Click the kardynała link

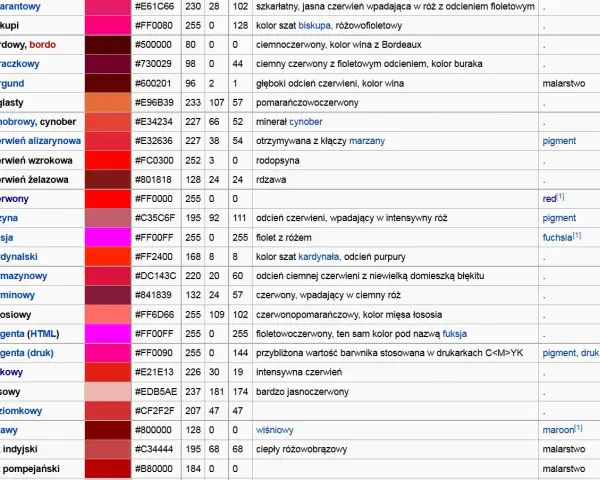pyautogui.click(x=318, y=256)
